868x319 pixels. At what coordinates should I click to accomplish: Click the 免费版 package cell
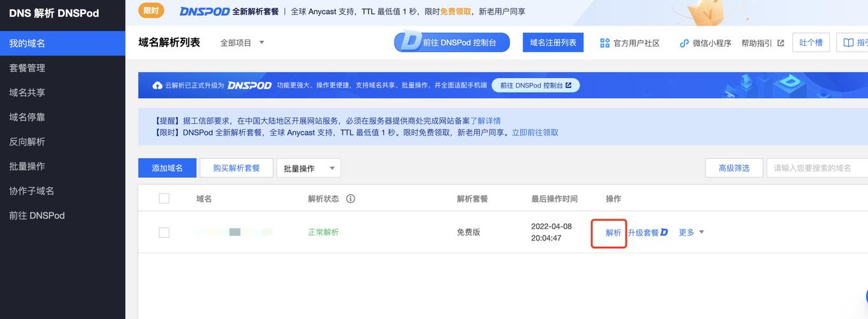coord(468,232)
